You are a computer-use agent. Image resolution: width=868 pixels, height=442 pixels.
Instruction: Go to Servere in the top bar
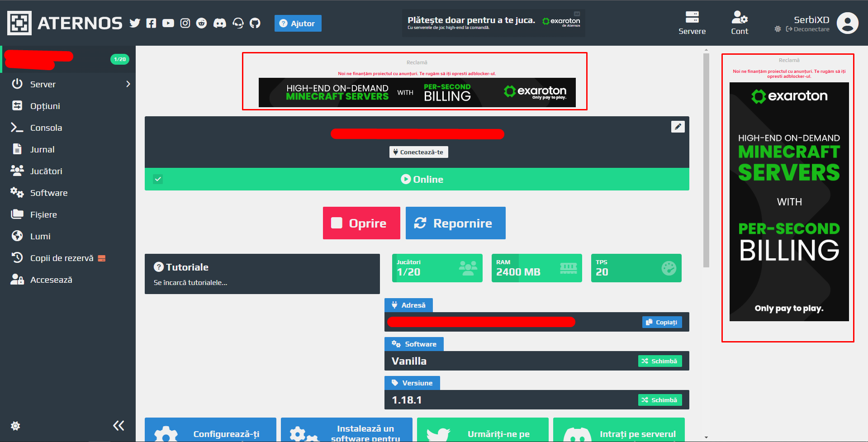(x=692, y=23)
